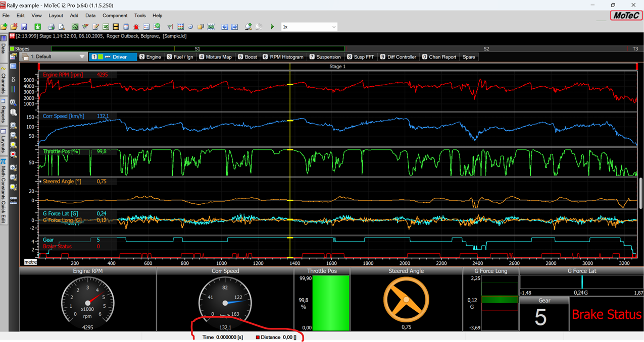Switch to the Engine worksheet tab
The width and height of the screenshot is (644, 342).
(x=150, y=57)
